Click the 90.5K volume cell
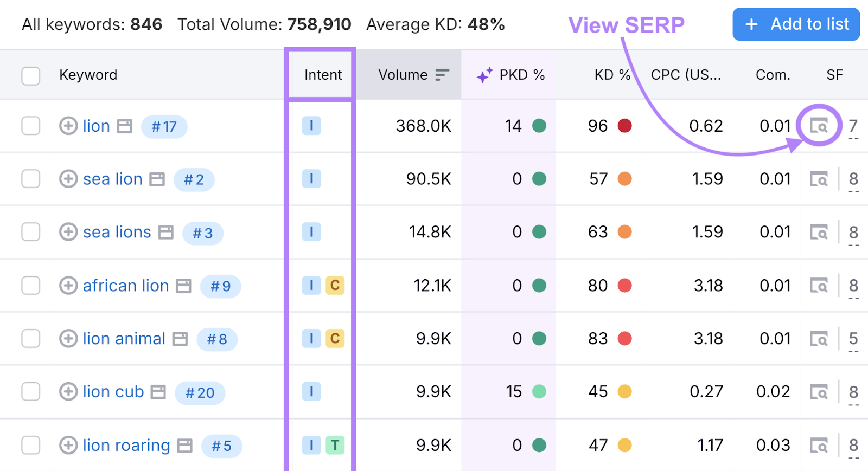Screen dimensions: 868x471 tap(429, 179)
